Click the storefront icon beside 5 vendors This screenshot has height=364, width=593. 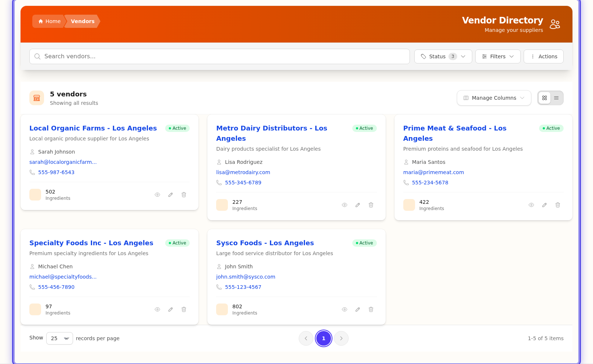pyautogui.click(x=36, y=98)
